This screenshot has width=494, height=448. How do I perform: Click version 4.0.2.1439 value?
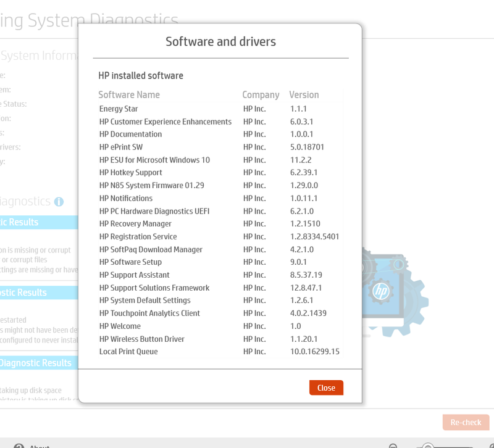coord(308,313)
